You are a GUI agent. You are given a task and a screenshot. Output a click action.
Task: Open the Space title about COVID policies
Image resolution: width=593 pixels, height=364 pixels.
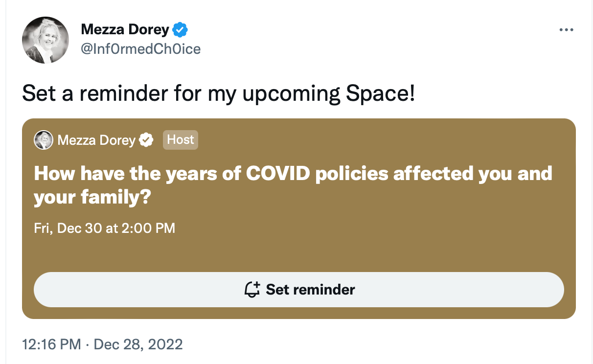point(293,174)
